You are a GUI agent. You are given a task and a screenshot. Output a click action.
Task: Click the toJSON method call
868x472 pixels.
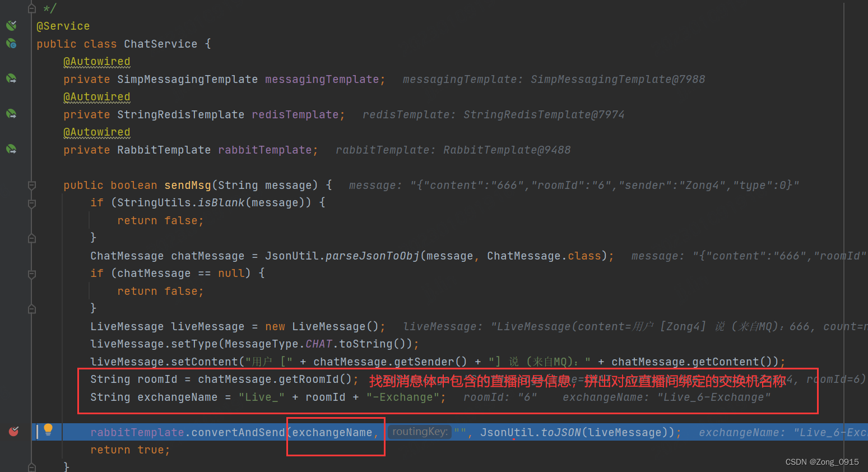[x=561, y=432]
